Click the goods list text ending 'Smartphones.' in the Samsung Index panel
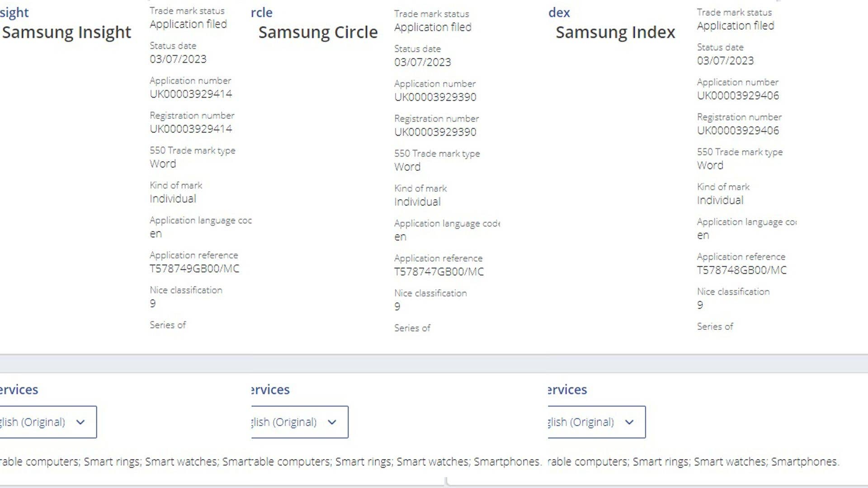Image resolution: width=868 pixels, height=488 pixels. click(x=693, y=462)
